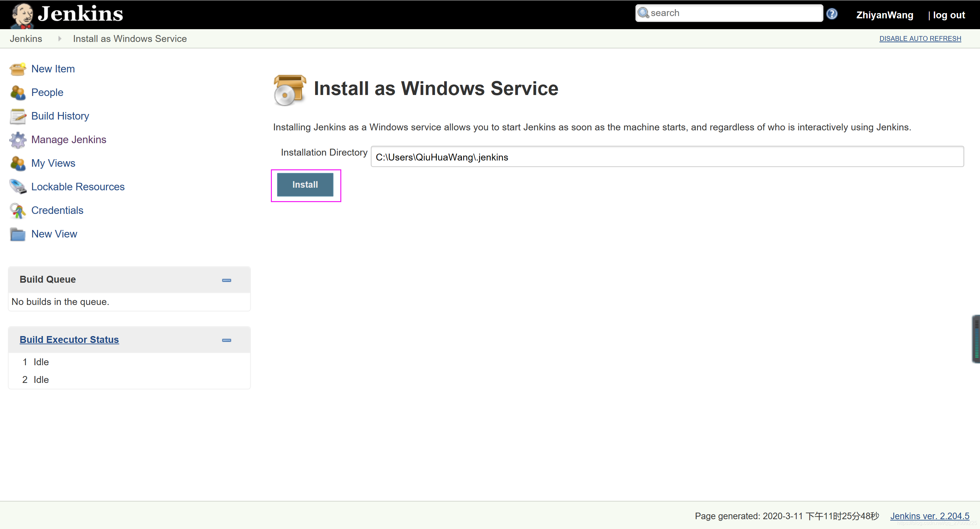Viewport: 980px width, 529px height.
Task: Collapse the Build Executor Status panel
Action: tap(227, 340)
